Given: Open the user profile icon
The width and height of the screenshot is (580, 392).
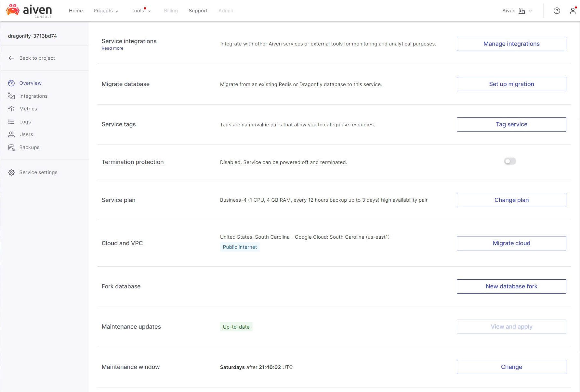Looking at the screenshot, I should click(x=573, y=11).
